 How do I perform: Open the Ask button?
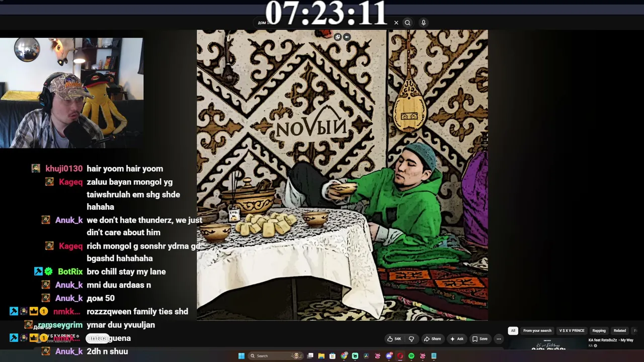pos(457,339)
